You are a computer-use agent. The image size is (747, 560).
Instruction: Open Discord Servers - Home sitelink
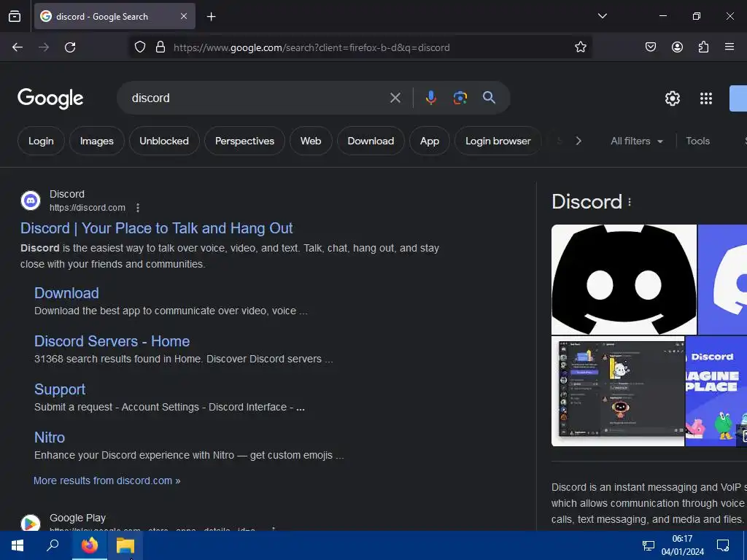pos(112,341)
